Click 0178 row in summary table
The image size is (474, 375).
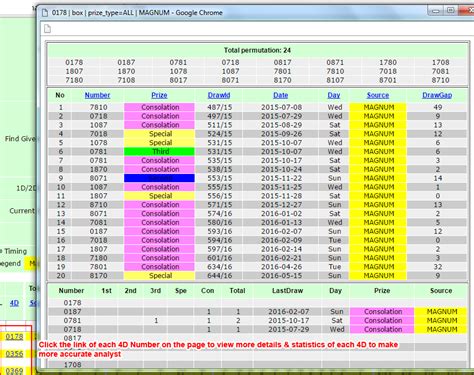point(257,303)
